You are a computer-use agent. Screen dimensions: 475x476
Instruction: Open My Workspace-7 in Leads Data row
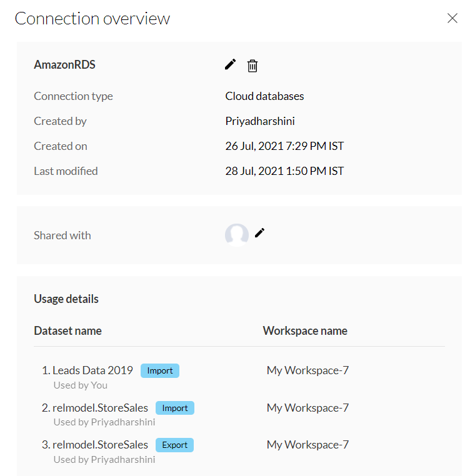tap(307, 370)
